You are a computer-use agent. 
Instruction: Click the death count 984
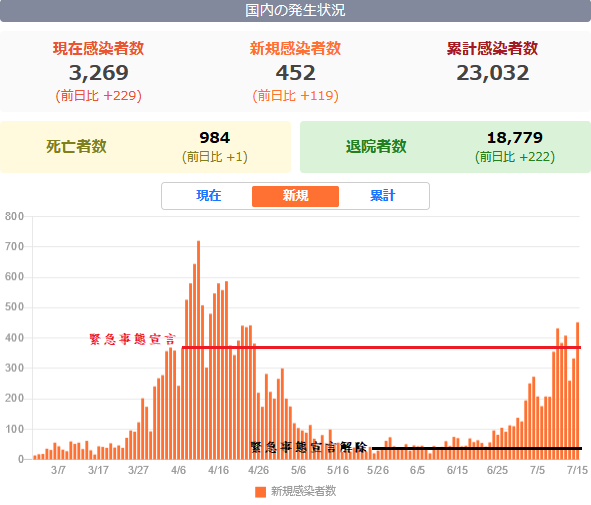pyautogui.click(x=214, y=138)
